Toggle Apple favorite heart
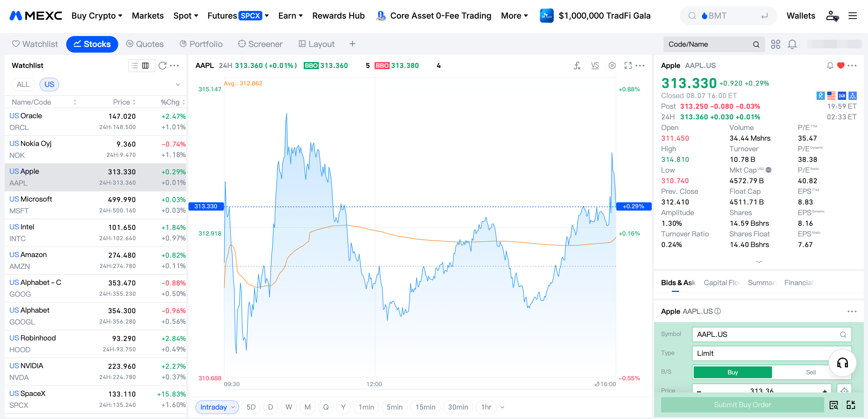868x419 pixels. [841, 65]
